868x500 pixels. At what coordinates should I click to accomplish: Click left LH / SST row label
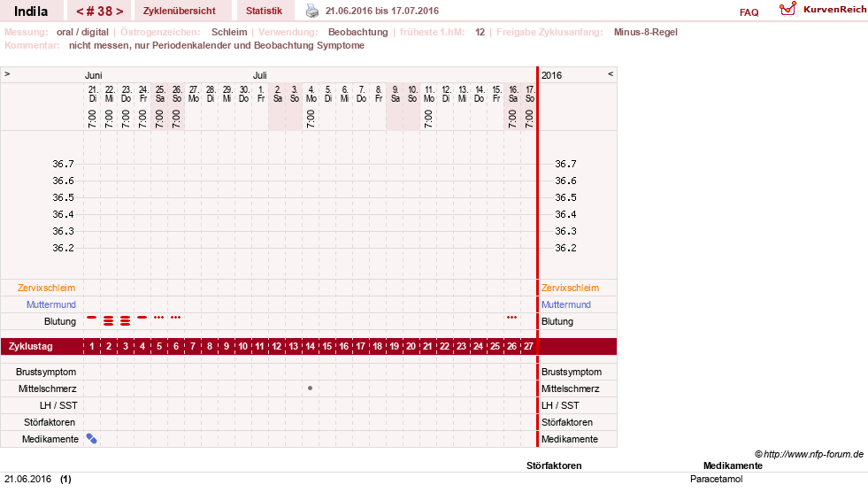(58, 405)
